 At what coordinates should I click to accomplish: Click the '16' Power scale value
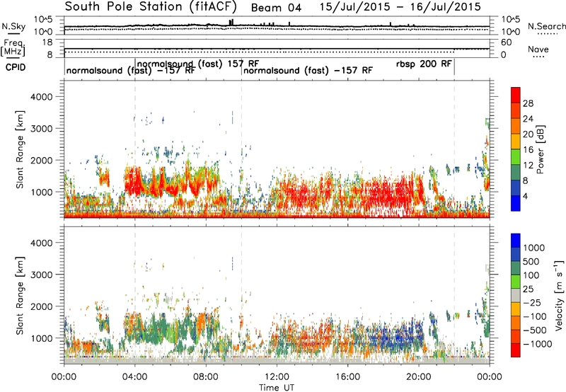click(528, 150)
